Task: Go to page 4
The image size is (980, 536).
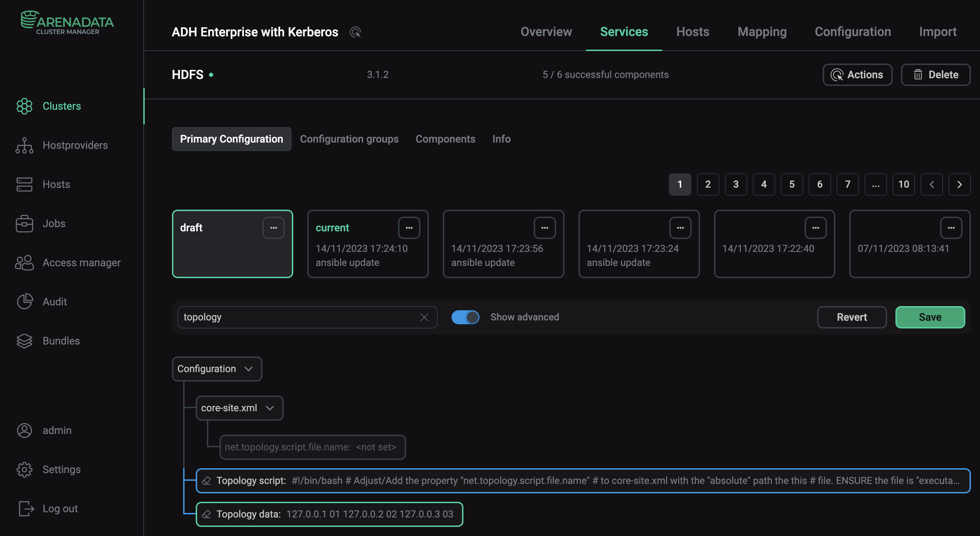Action: (764, 184)
